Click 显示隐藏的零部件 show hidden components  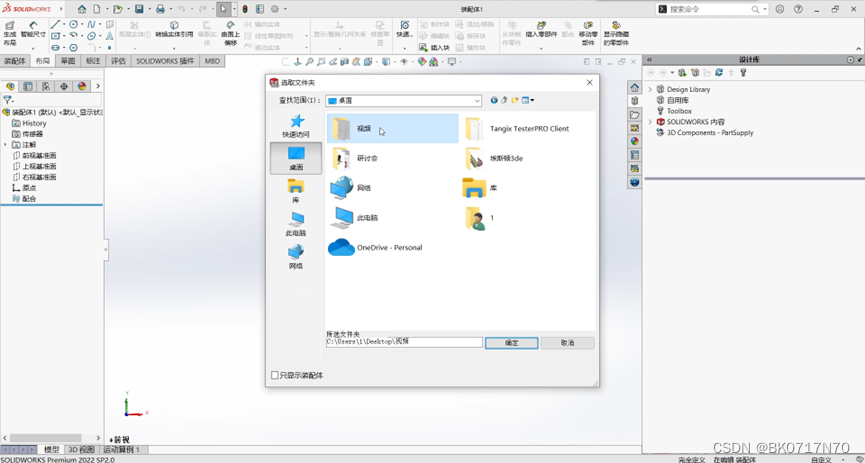616,33
